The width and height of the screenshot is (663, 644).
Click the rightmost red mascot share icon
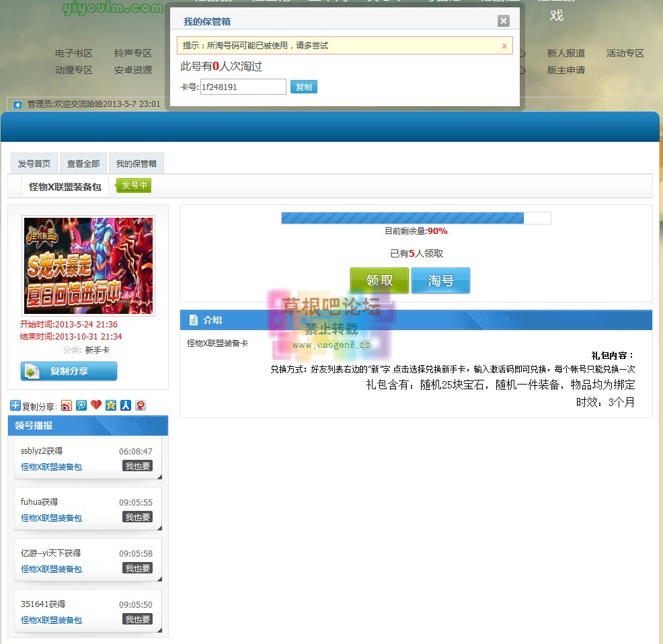pos(141,405)
